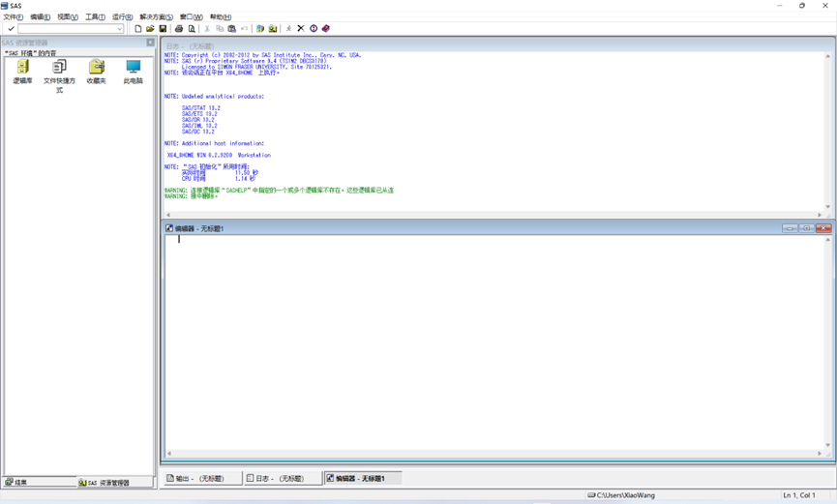Select the 文件快捷方式 icon
Screen dimensions: 837x504
click(x=59, y=76)
